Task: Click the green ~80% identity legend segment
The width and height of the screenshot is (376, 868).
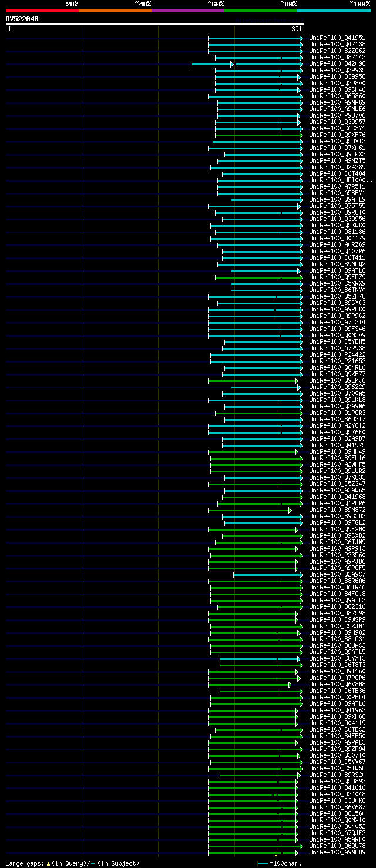Action: [x=260, y=11]
